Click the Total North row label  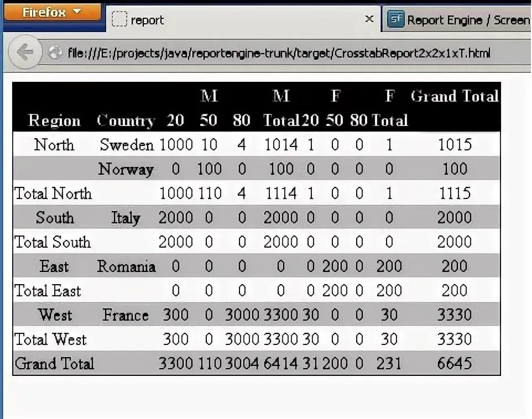53,193
